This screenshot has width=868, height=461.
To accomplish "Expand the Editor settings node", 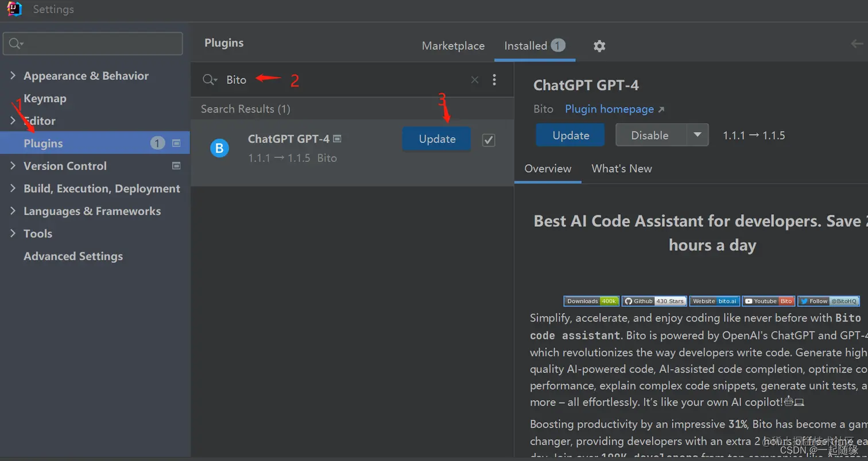I will [x=13, y=121].
